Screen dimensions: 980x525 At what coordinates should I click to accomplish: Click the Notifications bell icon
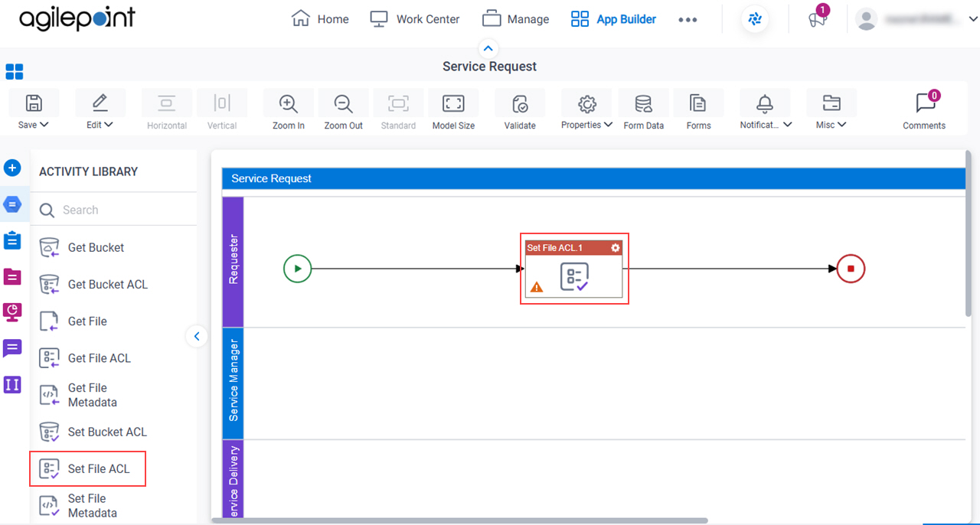tap(764, 103)
